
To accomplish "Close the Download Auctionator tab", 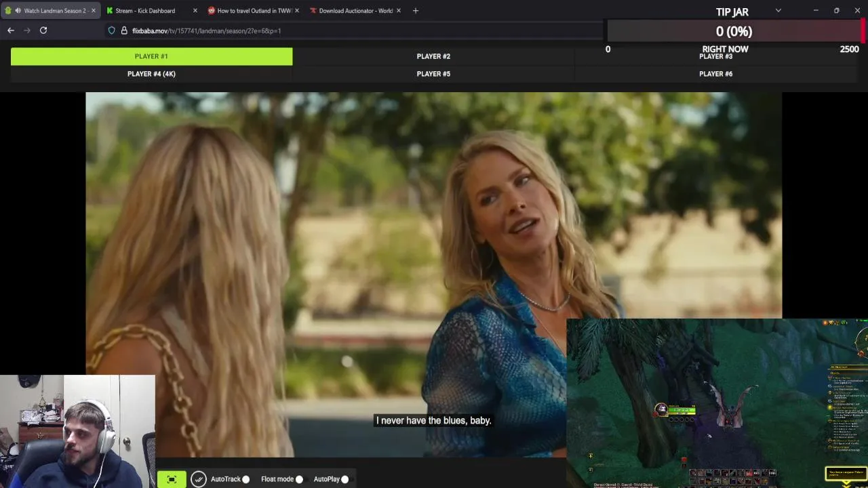I will tap(399, 11).
